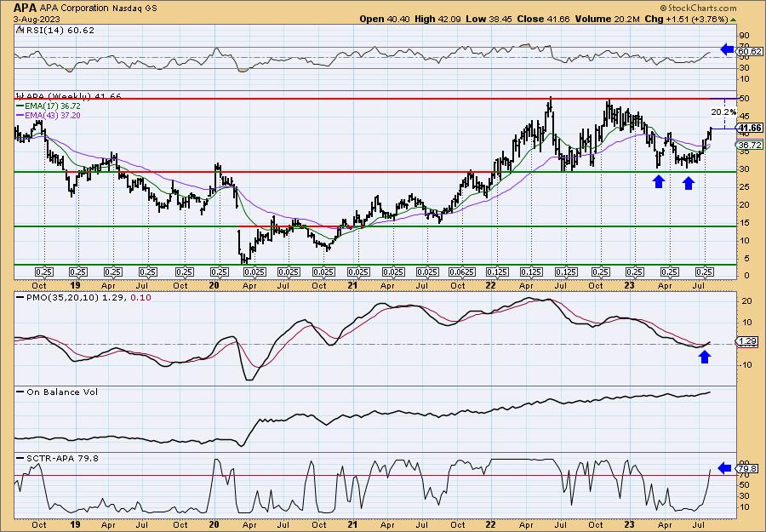
Task: Select the 'On Balance Vol' panel label
Action: click(x=57, y=392)
